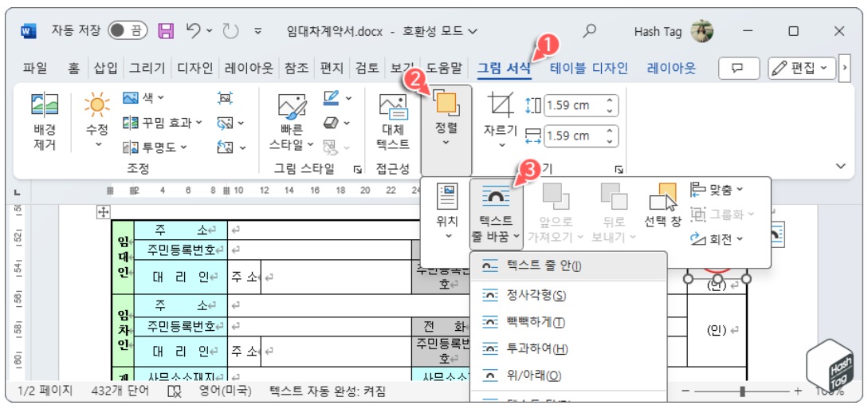Open the size dialog launcher

[619, 169]
